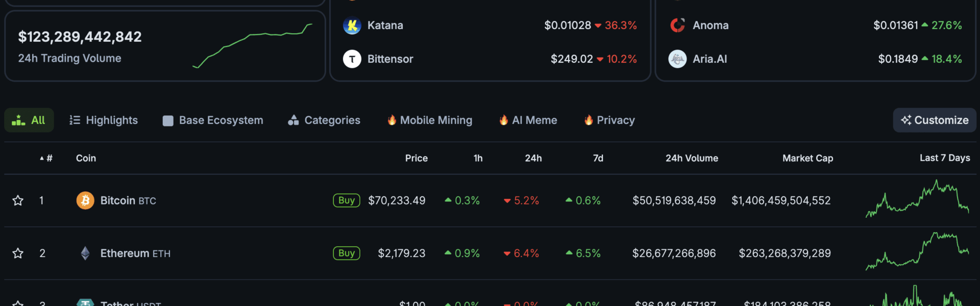Click the Bitcoin coin logo icon
This screenshot has height=306, width=980.
tap(85, 200)
